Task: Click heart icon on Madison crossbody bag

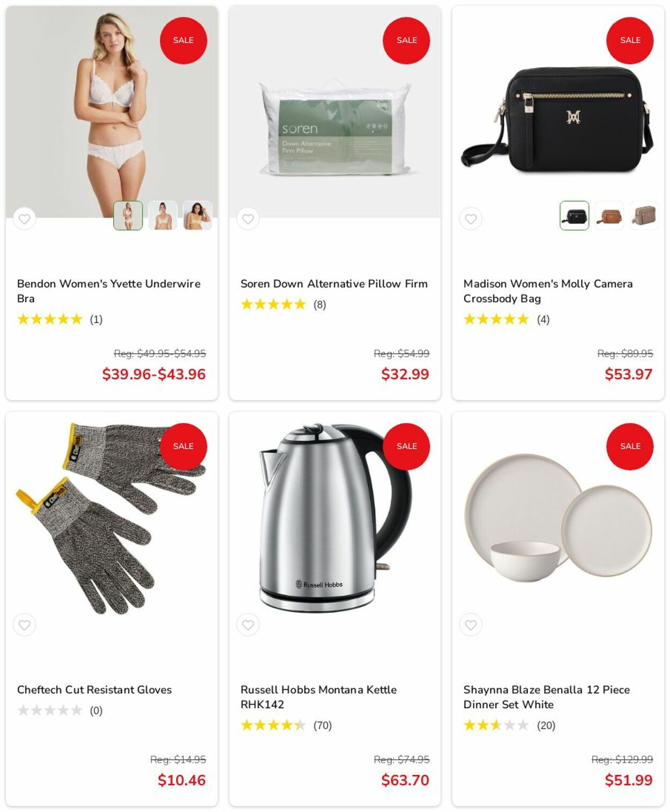Action: 471,219
